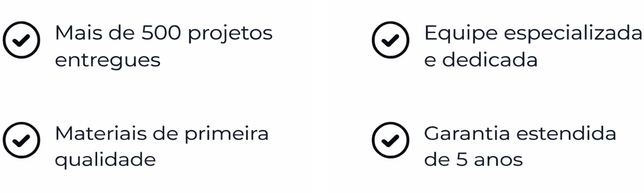Viewport: 644px width, 193px height.
Task: Select the word 'especializada'
Action: pos(573,34)
